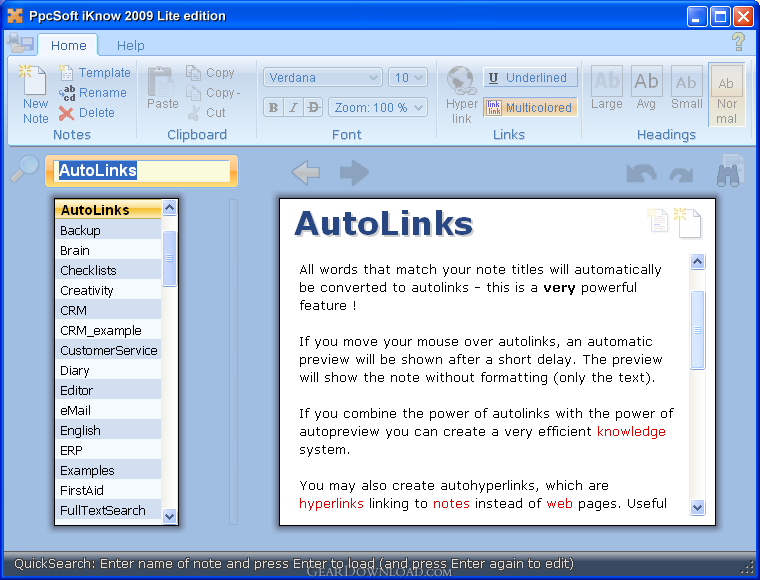The height and width of the screenshot is (580, 760).
Task: Apply the Avg heading style
Action: (x=646, y=88)
